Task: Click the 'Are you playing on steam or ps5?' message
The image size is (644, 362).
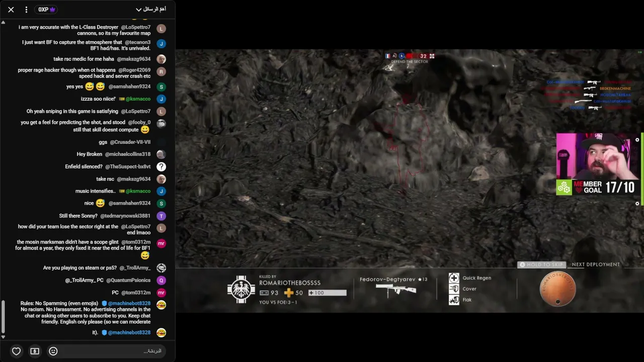Action: click(x=80, y=268)
